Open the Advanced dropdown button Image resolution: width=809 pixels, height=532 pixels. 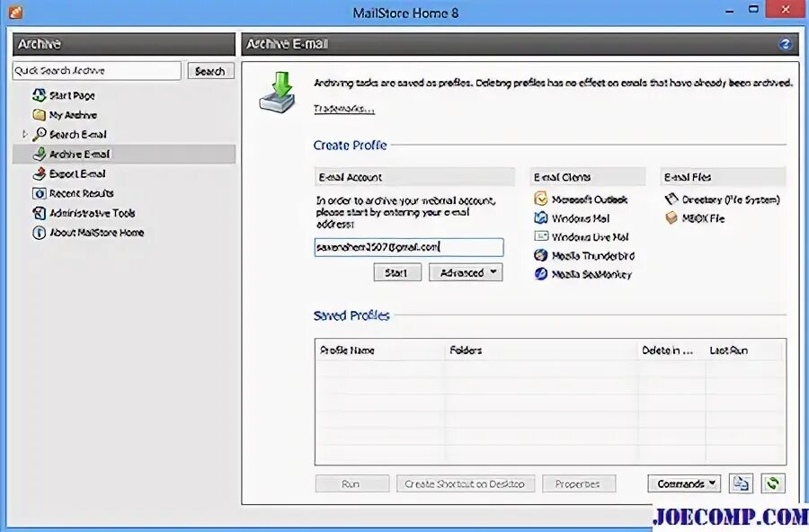(466, 272)
